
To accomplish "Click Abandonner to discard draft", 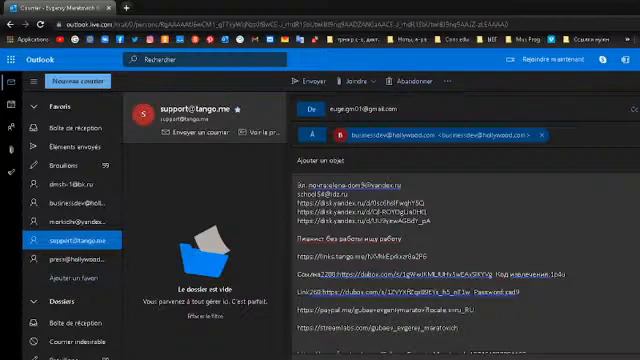I will (409, 81).
